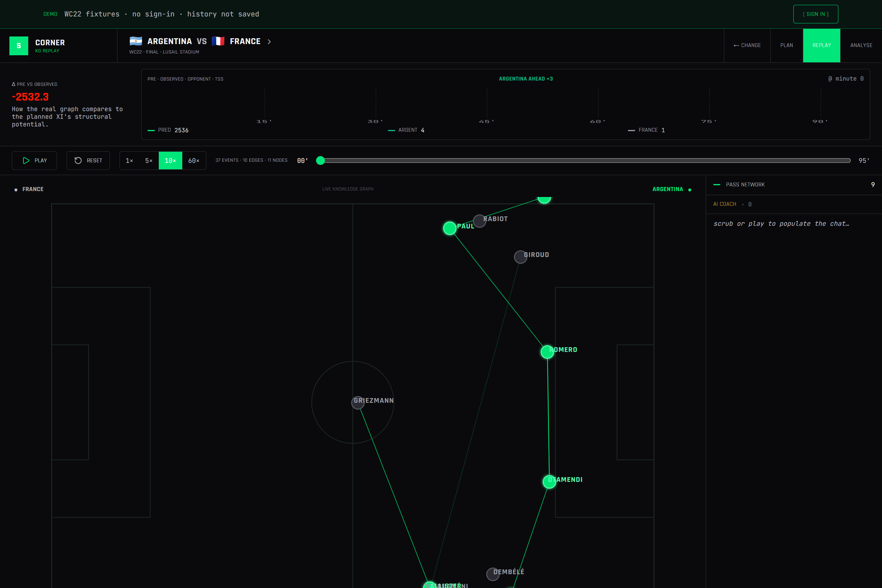Click the 15' chart marker
The width and height of the screenshot is (882, 588).
click(x=264, y=121)
